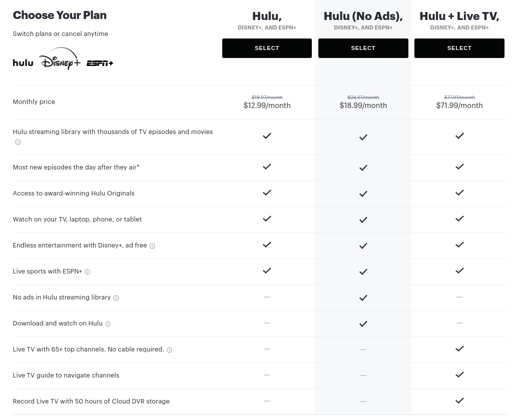Click Live TV checkmark for Cloud DVR storage

[459, 400]
